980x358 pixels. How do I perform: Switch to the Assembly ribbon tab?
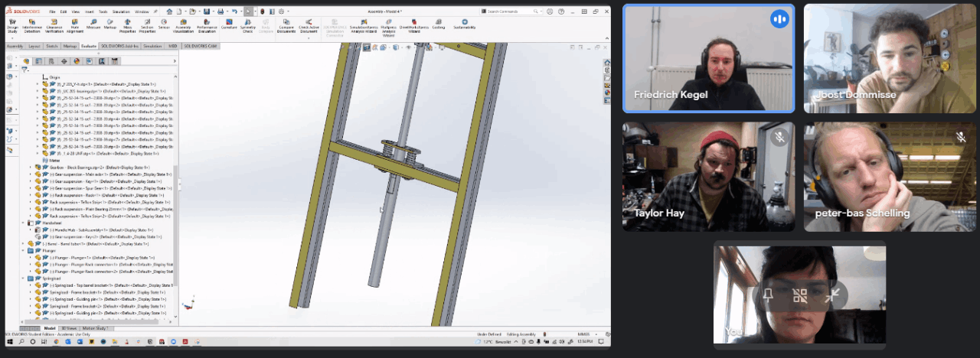click(x=15, y=46)
